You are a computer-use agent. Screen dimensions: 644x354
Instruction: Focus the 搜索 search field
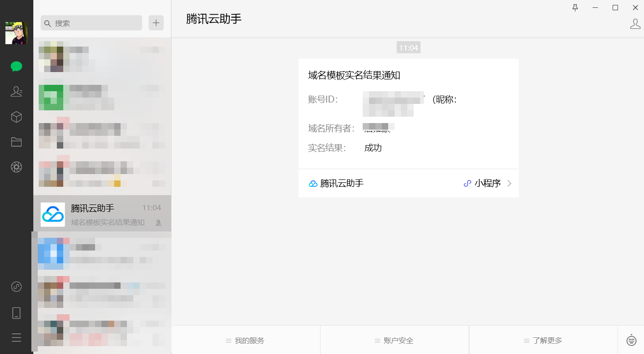(92, 23)
